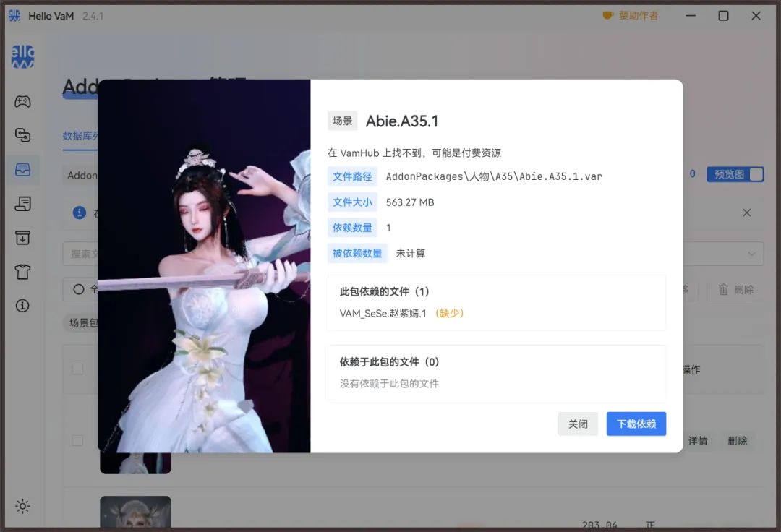Click the character preview image in dialog
Screen dimensions: 781x532
point(204,266)
